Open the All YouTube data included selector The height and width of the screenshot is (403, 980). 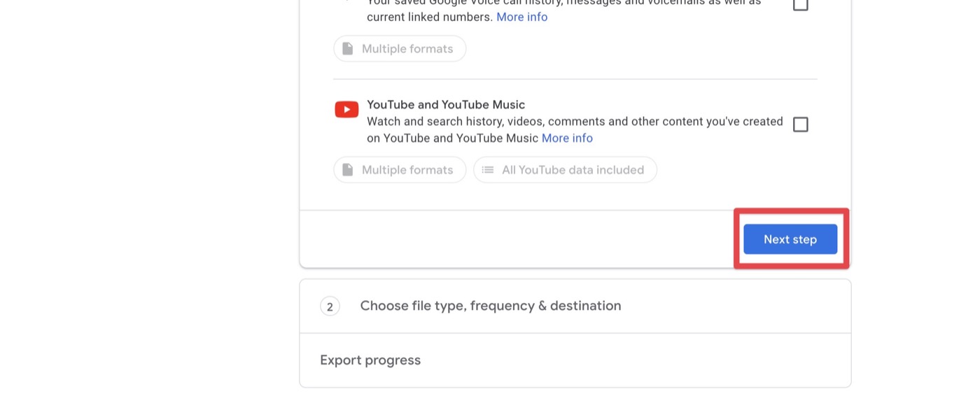(x=565, y=170)
